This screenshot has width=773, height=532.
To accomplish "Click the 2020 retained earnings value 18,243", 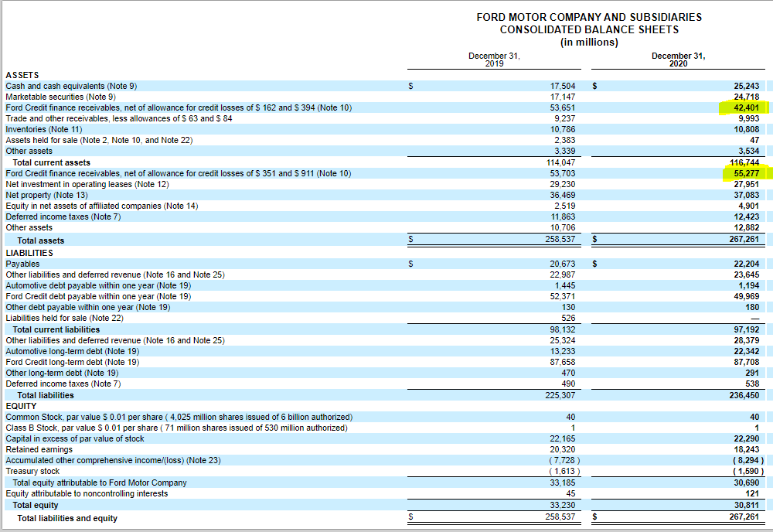I will tap(747, 450).
